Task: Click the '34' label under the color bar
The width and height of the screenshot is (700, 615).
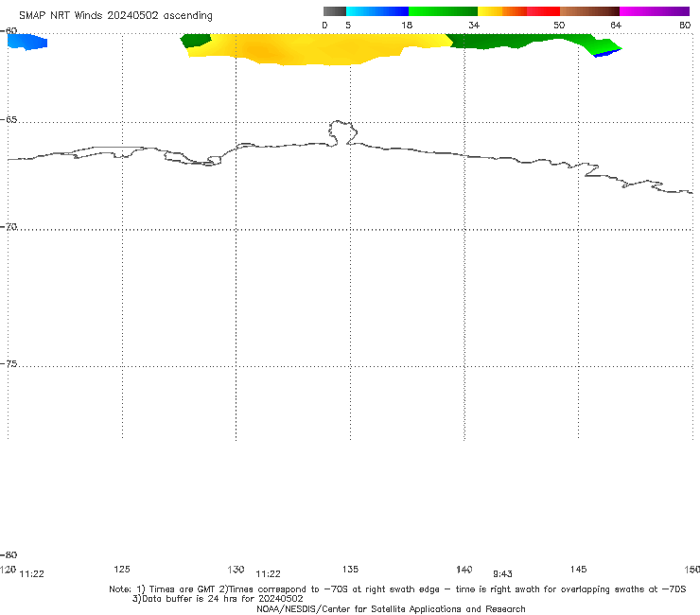Action: (x=474, y=25)
